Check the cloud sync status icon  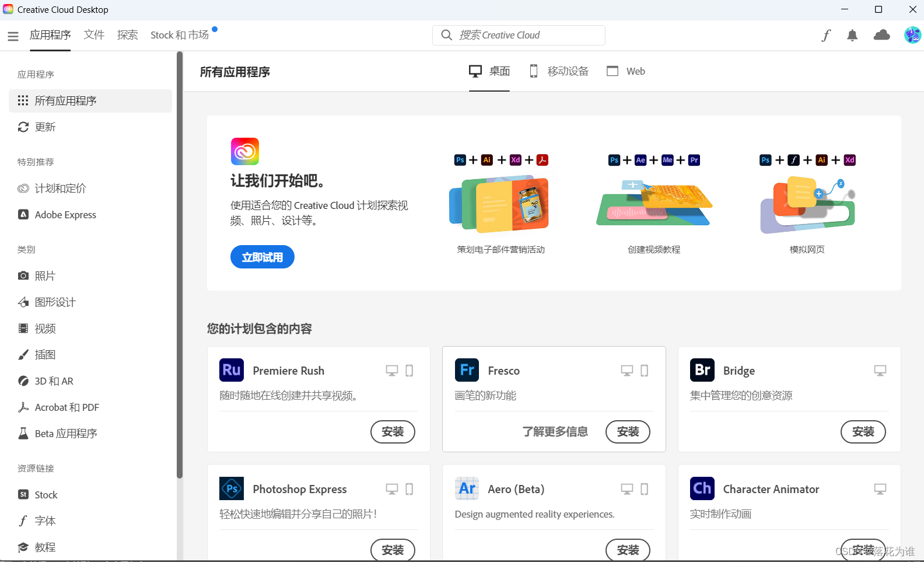(x=882, y=35)
